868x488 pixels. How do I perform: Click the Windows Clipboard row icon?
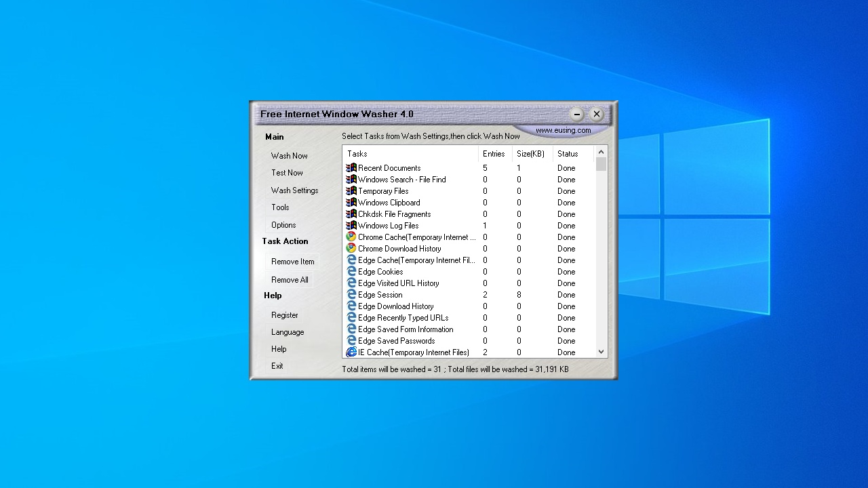tap(351, 203)
